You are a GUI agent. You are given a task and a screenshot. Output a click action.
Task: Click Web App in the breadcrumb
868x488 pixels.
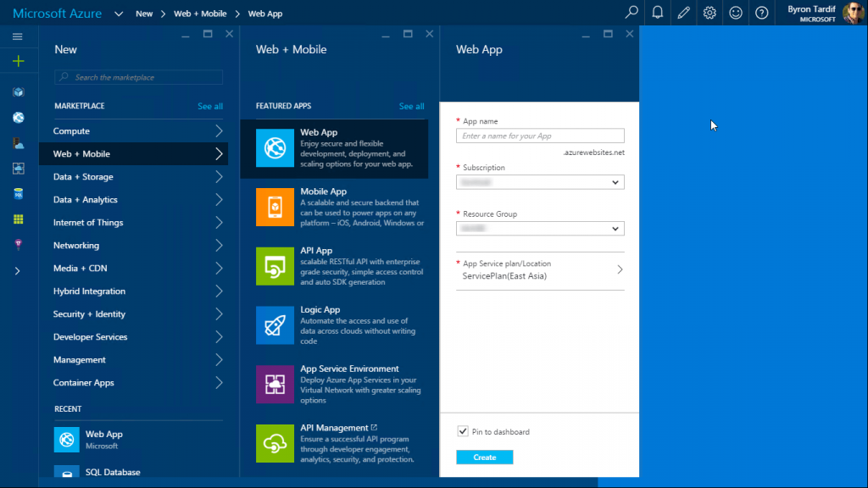point(265,14)
